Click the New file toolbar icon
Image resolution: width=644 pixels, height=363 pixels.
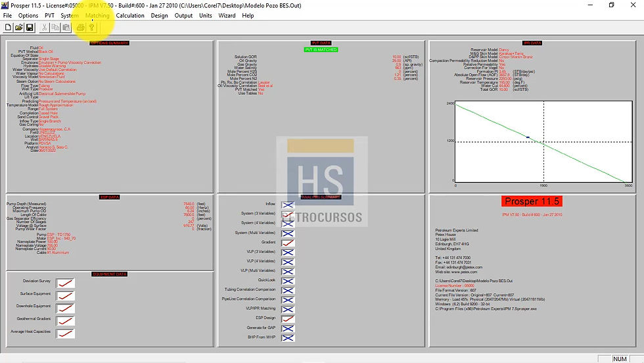[8, 28]
